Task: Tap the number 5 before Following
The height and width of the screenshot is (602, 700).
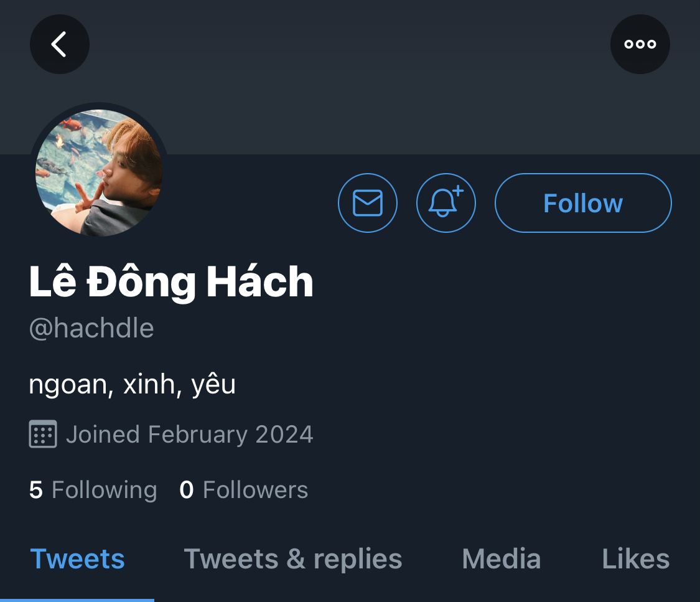Action: (x=35, y=490)
